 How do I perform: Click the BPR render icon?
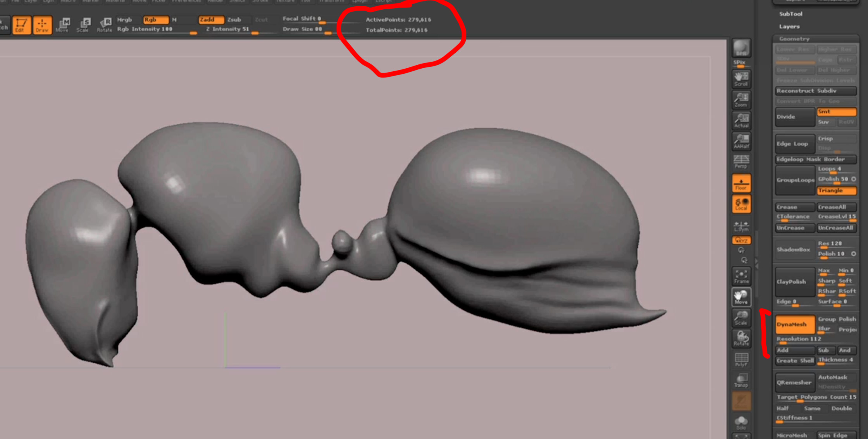pyautogui.click(x=741, y=48)
